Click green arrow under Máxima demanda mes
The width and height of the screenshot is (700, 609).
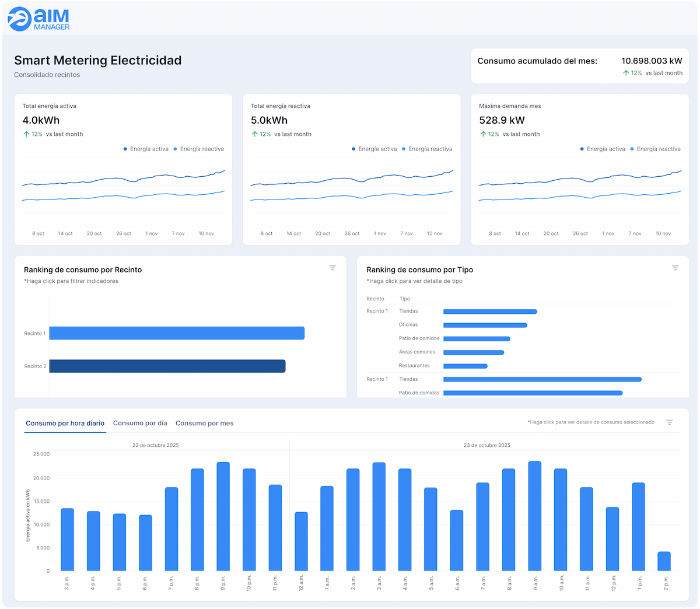(483, 134)
